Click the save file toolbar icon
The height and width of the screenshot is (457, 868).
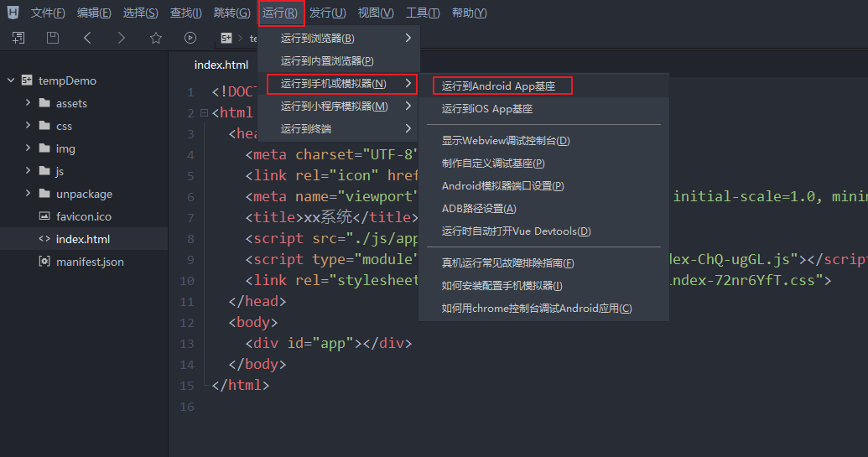tap(53, 38)
